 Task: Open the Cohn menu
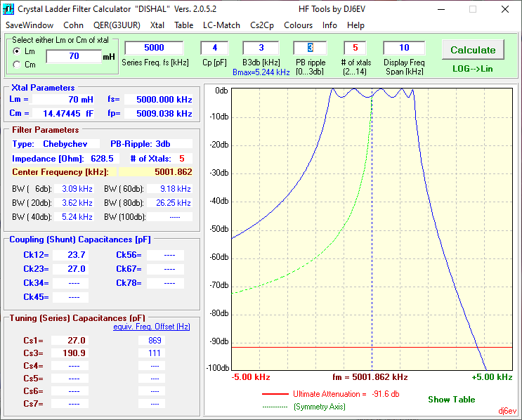click(73, 25)
